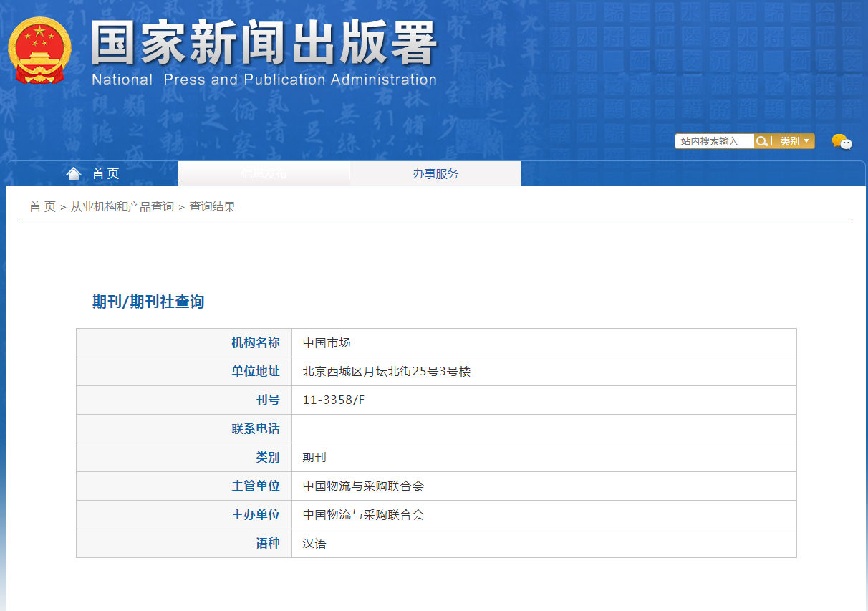The width and height of the screenshot is (868, 611).
Task: Click the home icon in navigation bar
Action: (74, 173)
